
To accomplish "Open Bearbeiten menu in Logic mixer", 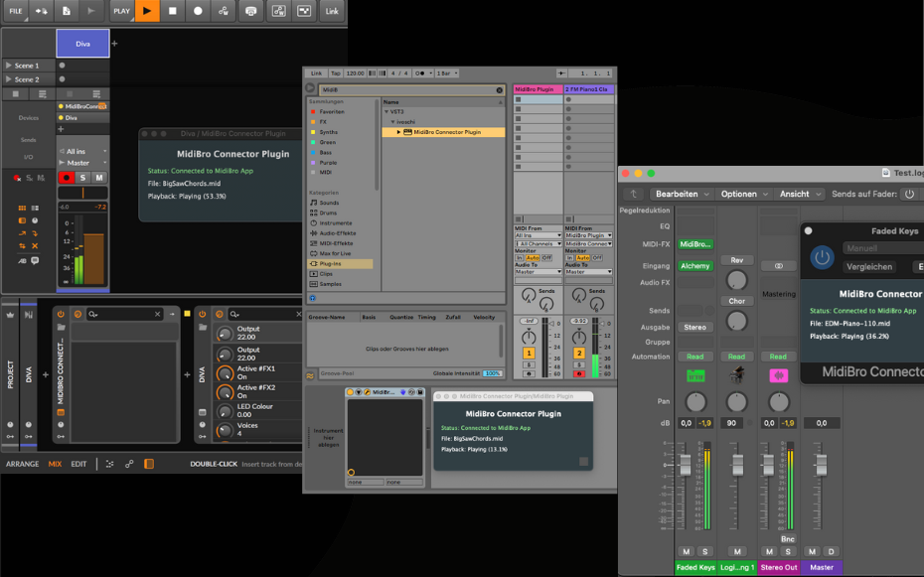I will (x=682, y=194).
